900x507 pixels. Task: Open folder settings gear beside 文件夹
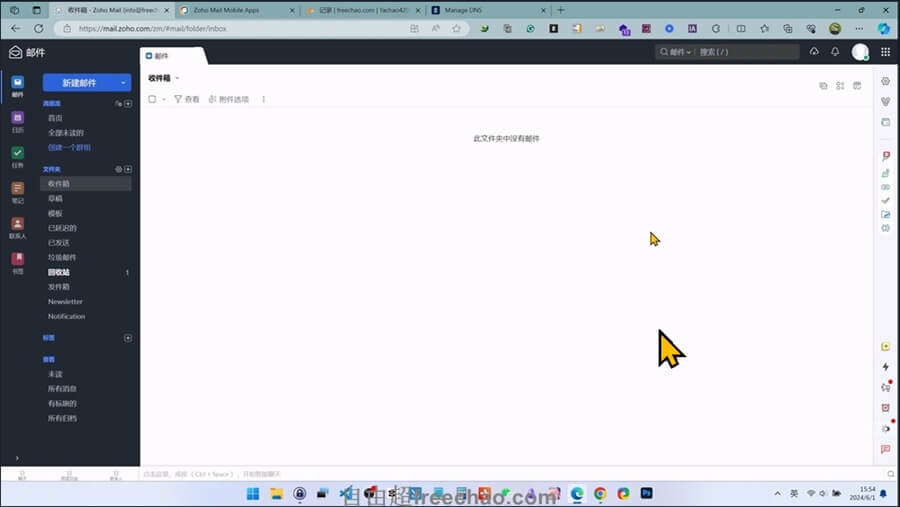pyautogui.click(x=118, y=169)
